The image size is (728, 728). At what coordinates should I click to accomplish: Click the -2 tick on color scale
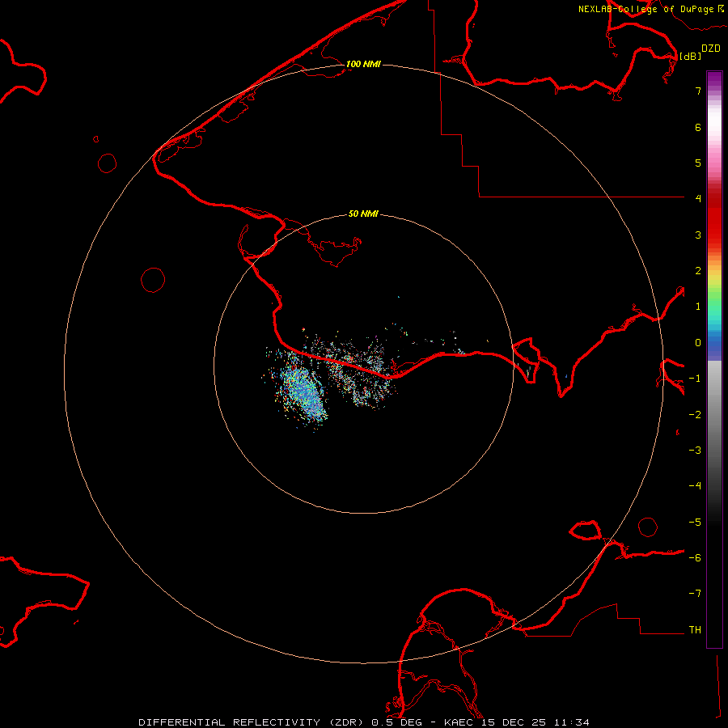(x=695, y=415)
